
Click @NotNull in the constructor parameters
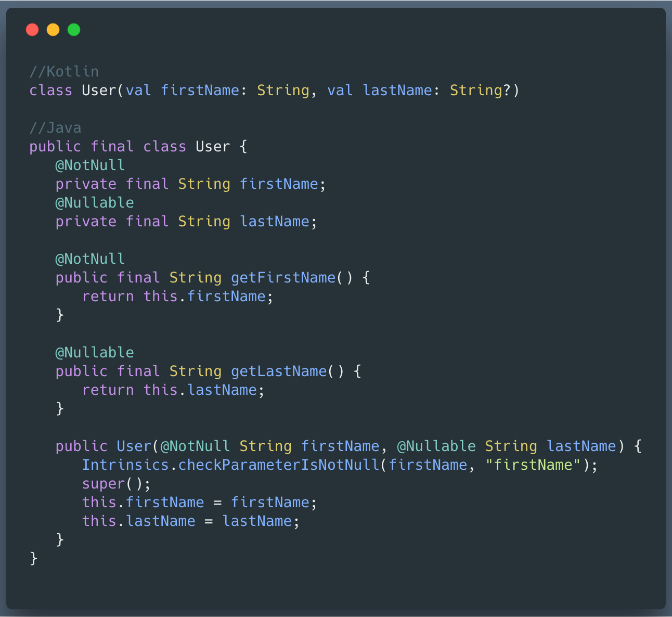(x=195, y=446)
